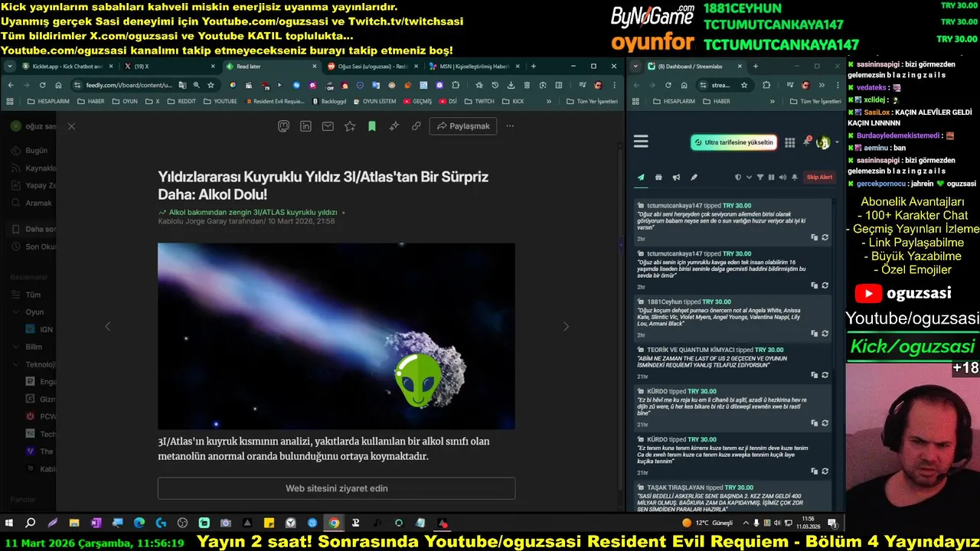Collapse the Teknoloji feed folder
Viewport: 980px width, 551px height.
pos(16,364)
